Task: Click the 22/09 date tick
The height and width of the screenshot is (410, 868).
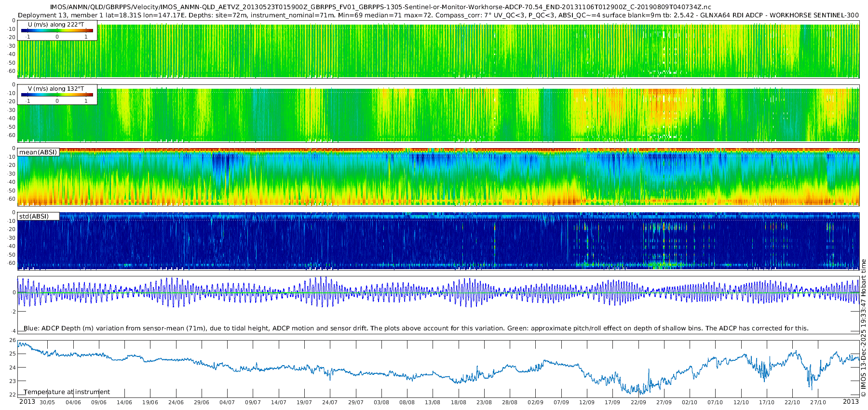Action: coord(638,402)
